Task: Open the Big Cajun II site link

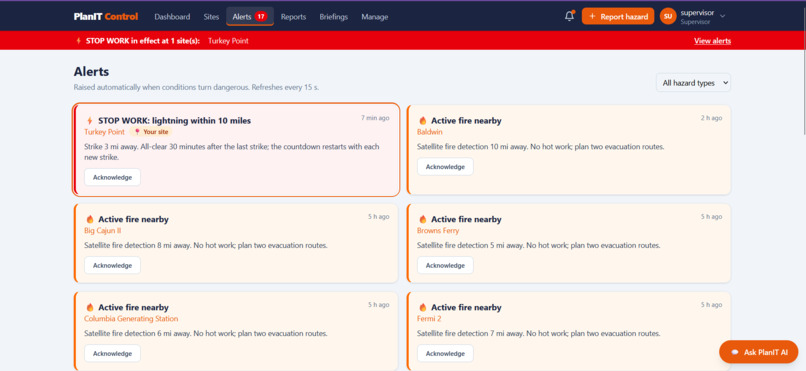Action: click(x=103, y=231)
